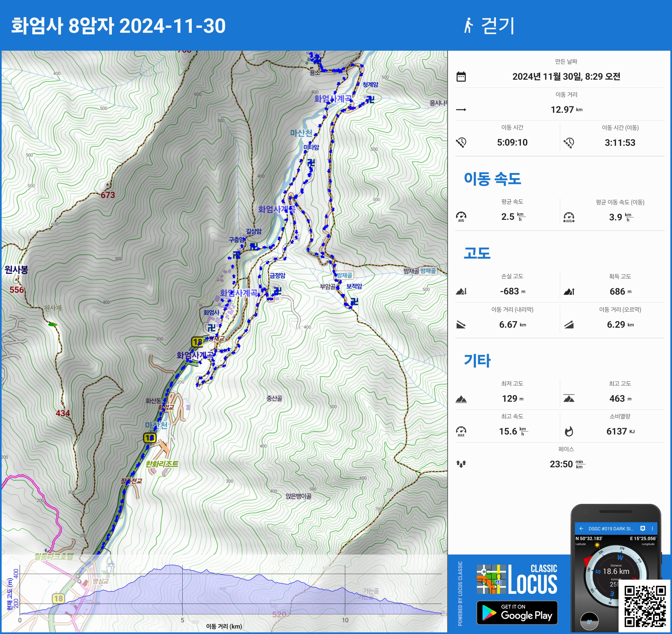Image resolution: width=672 pixels, height=634 pixels.
Task: Click the downhill distance icon beside 6.67 km
Action: point(461,325)
